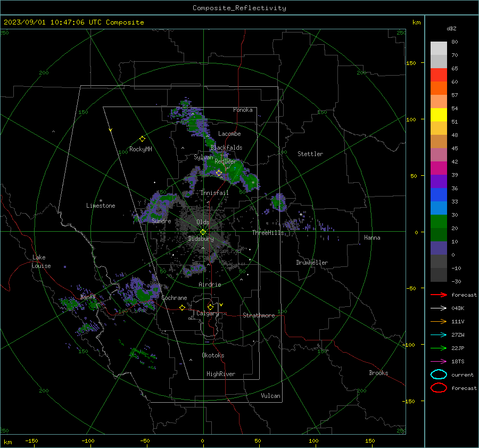
Task: Click the yellow diamond marker below Cochrane
Action: point(182,307)
